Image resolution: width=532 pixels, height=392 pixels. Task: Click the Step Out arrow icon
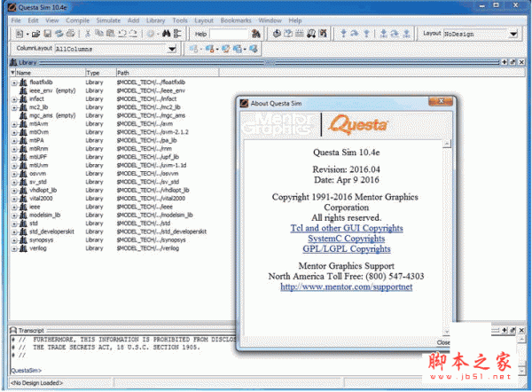point(366,34)
